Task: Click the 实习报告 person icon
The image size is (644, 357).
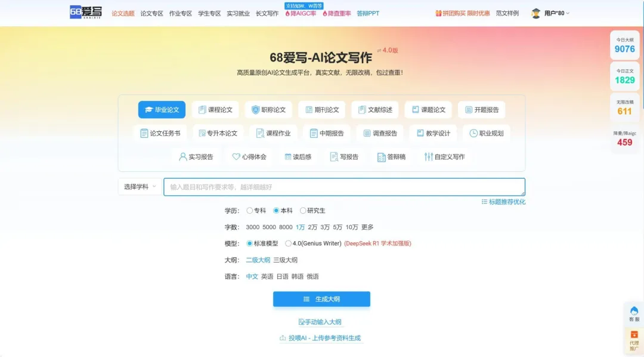Action: coord(183,157)
